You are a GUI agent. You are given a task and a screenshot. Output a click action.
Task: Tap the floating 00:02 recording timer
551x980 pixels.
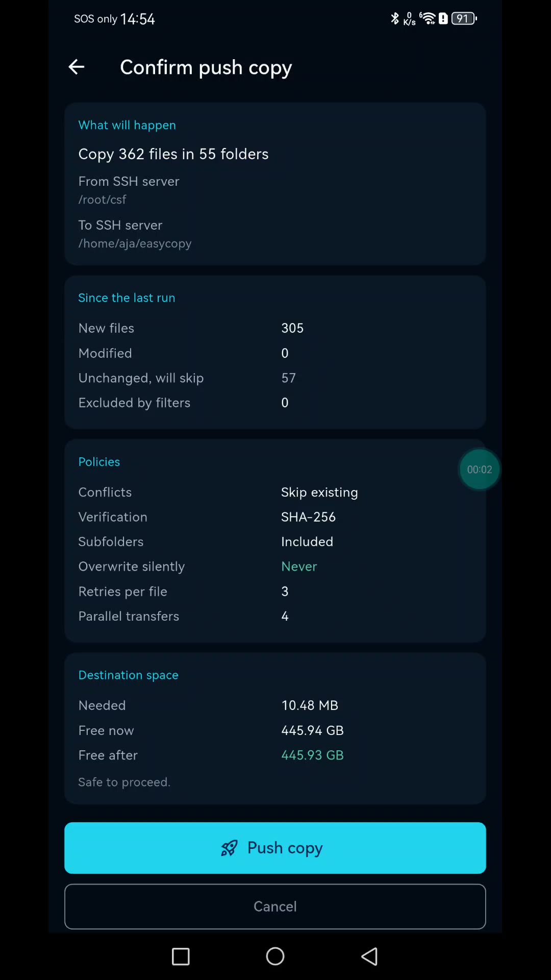click(x=480, y=470)
